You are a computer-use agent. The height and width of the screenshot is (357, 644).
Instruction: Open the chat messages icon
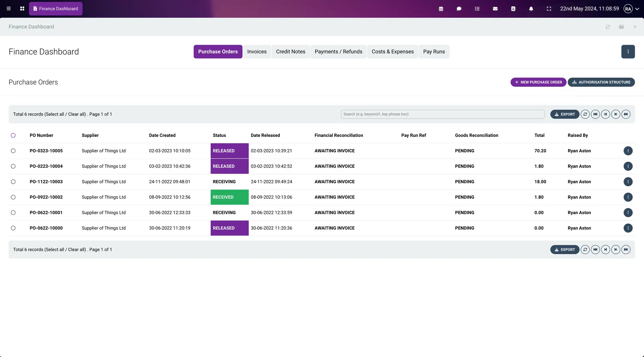(x=459, y=9)
